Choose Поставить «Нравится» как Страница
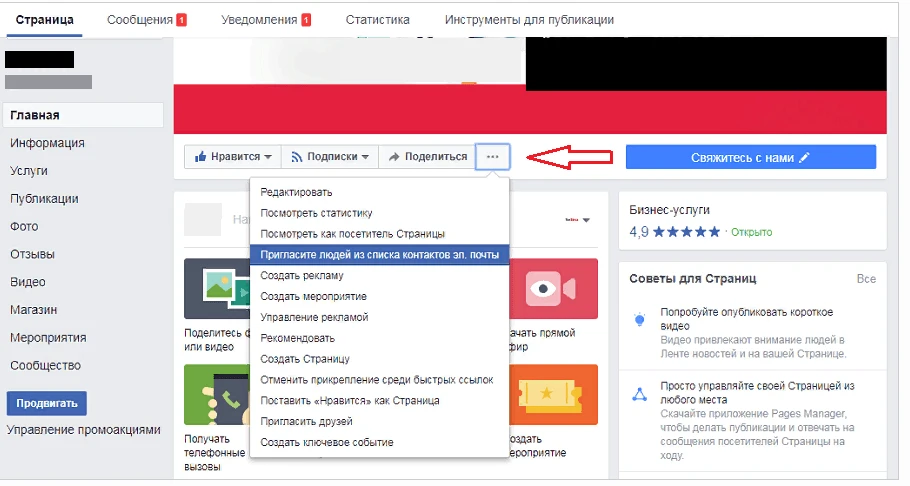This screenshot has width=910, height=486. (380, 401)
